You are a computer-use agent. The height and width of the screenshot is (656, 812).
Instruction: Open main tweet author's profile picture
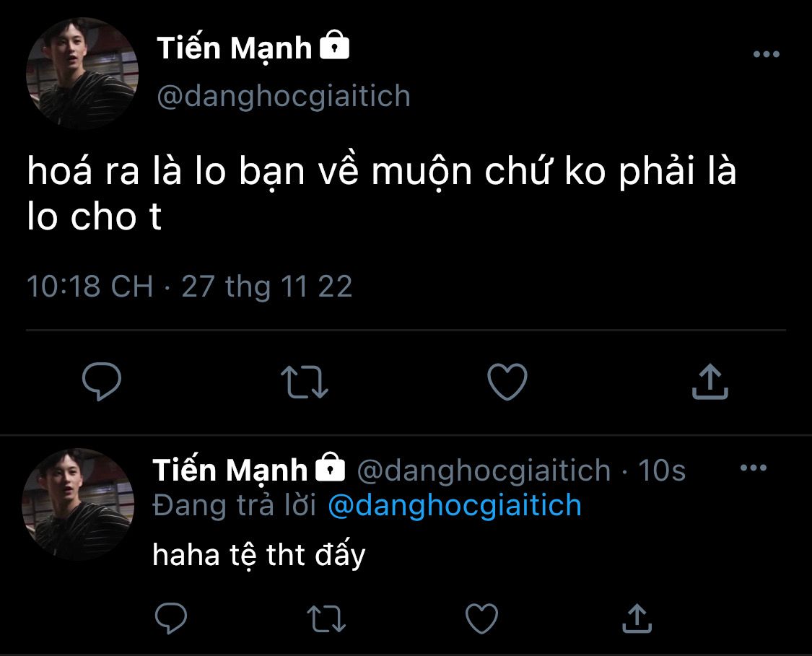(x=82, y=73)
